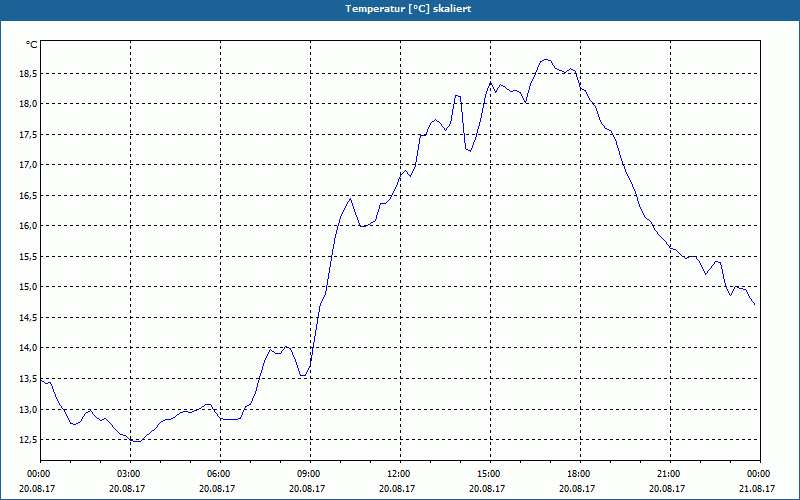Click the 12,5 y-axis label
This screenshot has height=500, width=800.
coord(29,440)
